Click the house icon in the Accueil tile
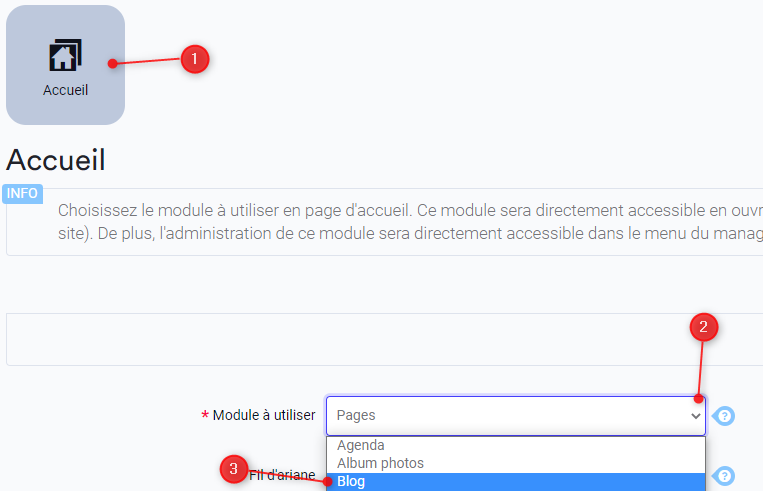 coord(66,55)
